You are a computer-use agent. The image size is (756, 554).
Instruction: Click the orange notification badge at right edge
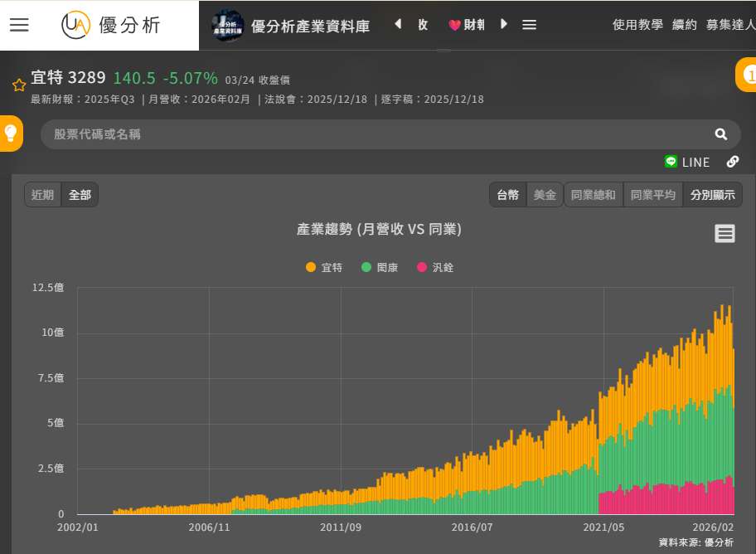pyautogui.click(x=747, y=75)
